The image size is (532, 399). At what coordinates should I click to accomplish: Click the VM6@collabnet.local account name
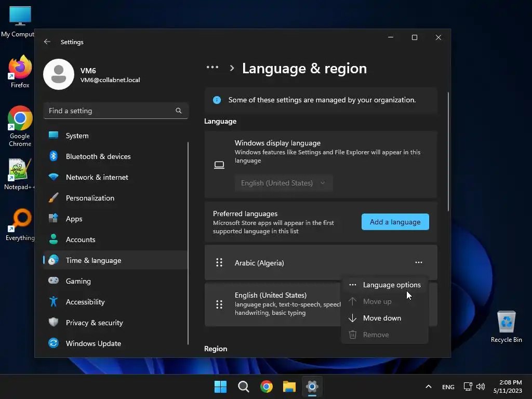110,80
